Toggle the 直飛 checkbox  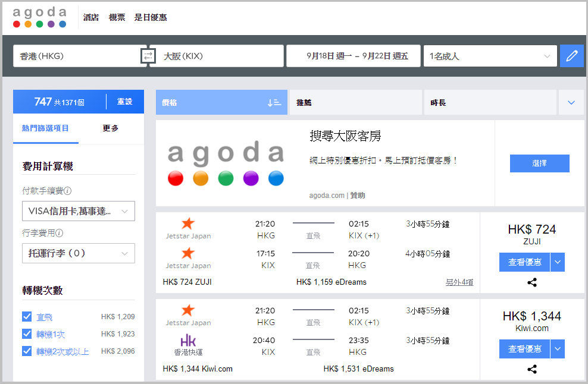[27, 317]
